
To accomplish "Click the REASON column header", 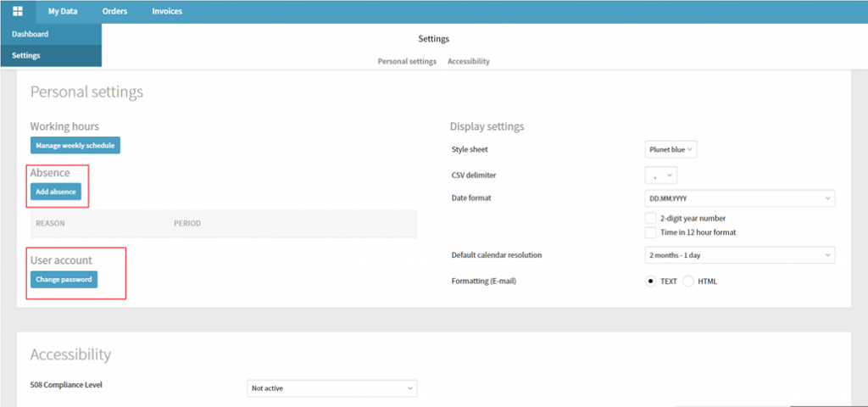I will pos(50,224).
